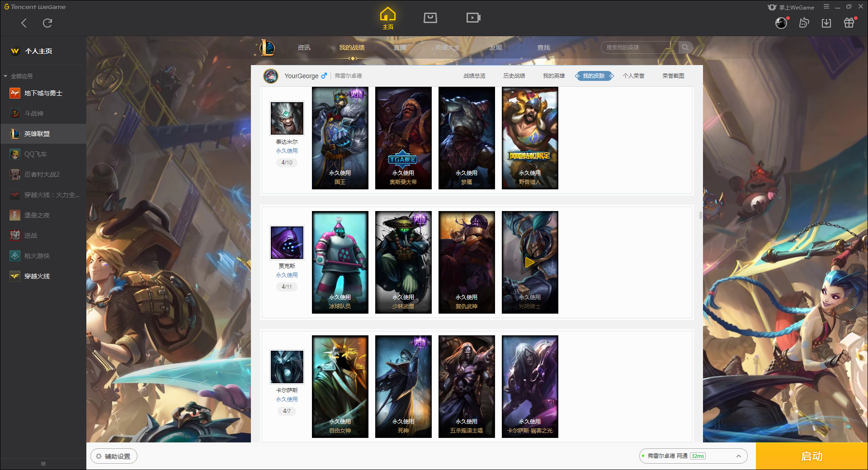Open the 少林武僧 skin card
Image resolution: width=868 pixels, height=470 pixels.
403,262
